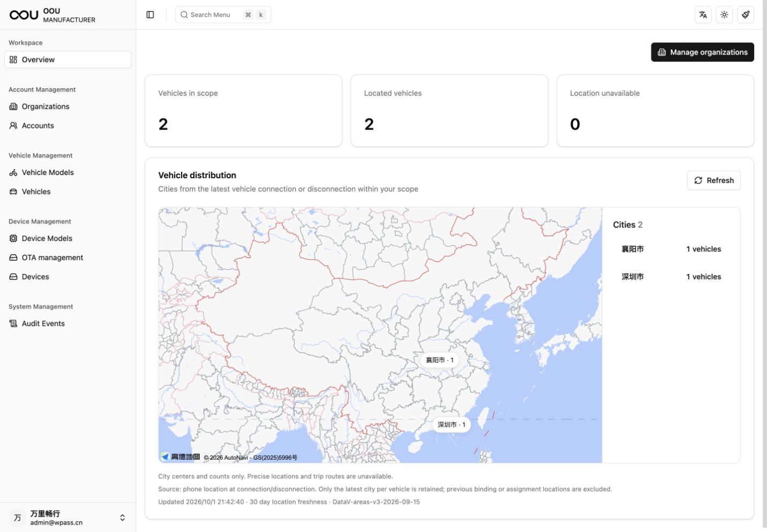Click the 襄阳市 · 1 map marker

coord(439,360)
